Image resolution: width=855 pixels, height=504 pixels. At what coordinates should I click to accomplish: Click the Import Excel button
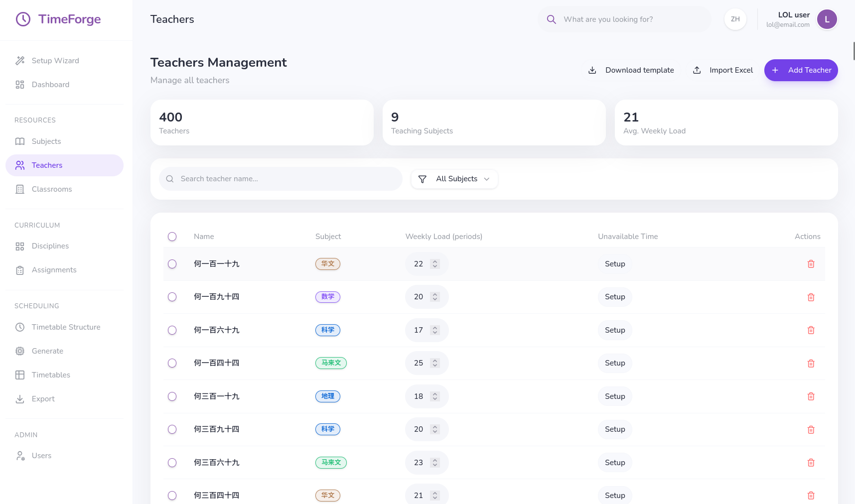tap(722, 70)
